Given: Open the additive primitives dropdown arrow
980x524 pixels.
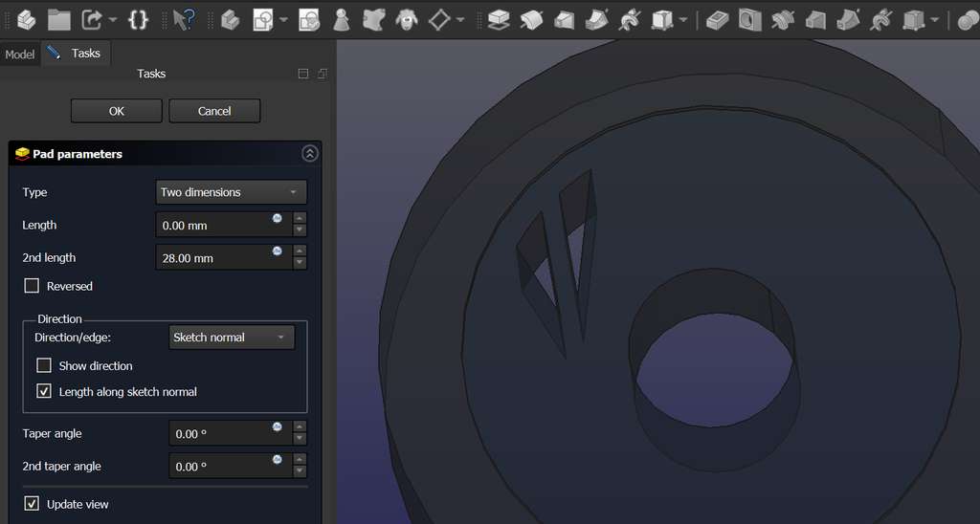Looking at the screenshot, I should click(x=683, y=20).
